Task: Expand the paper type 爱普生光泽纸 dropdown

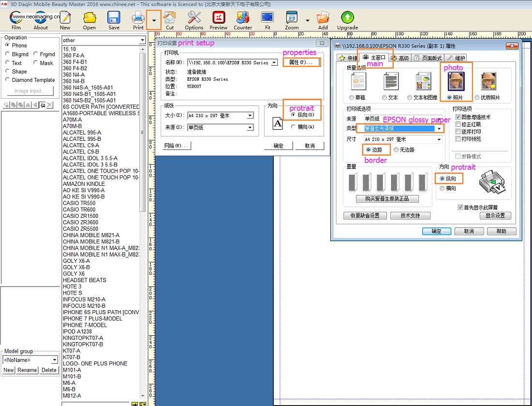Action: (x=439, y=129)
